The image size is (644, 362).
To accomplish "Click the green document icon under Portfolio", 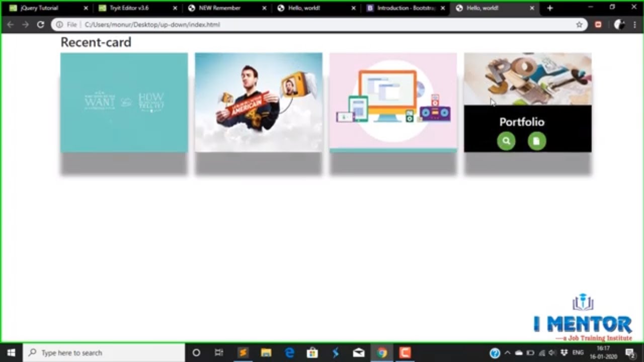I will [x=537, y=141].
